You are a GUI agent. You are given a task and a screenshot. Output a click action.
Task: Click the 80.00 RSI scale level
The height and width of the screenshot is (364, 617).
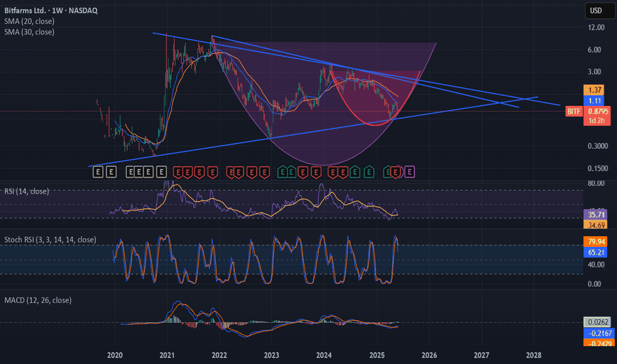(596, 183)
